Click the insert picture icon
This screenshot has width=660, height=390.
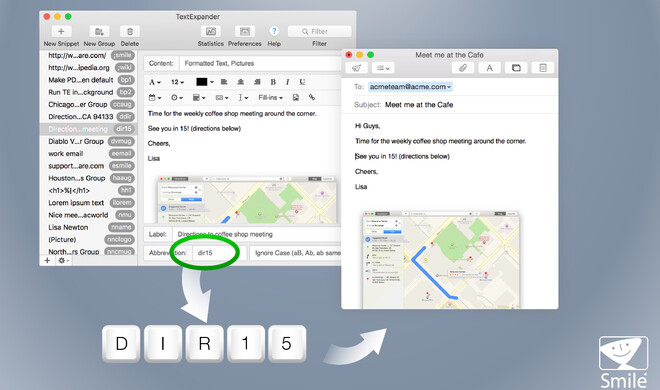(x=296, y=98)
